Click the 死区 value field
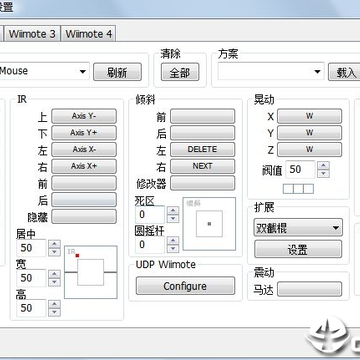This screenshot has width=360, height=360. [x=150, y=214]
